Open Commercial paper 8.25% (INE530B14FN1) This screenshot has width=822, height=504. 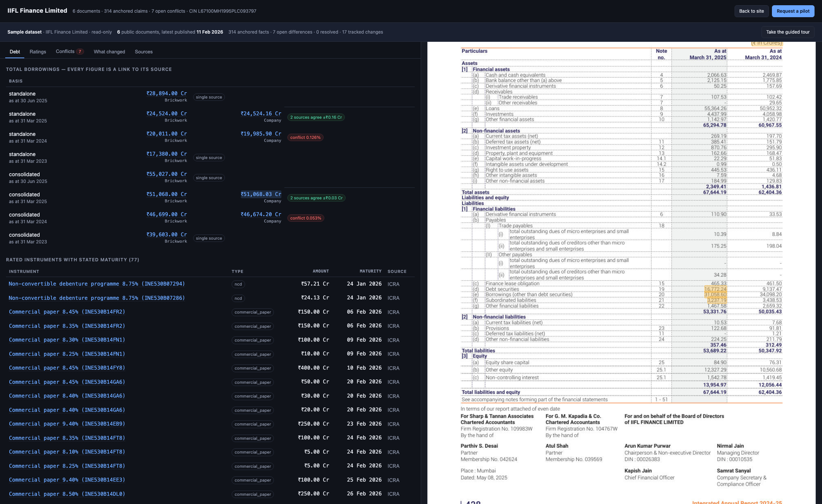click(x=67, y=354)
